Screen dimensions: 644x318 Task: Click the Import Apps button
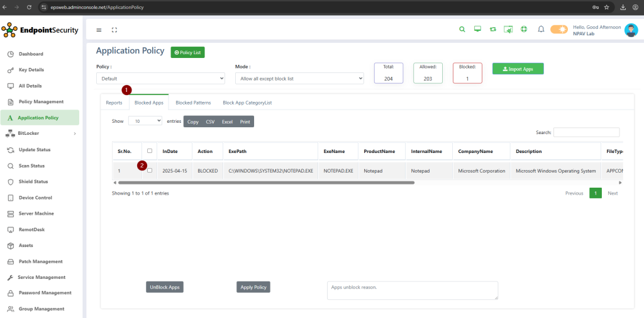[x=518, y=69]
